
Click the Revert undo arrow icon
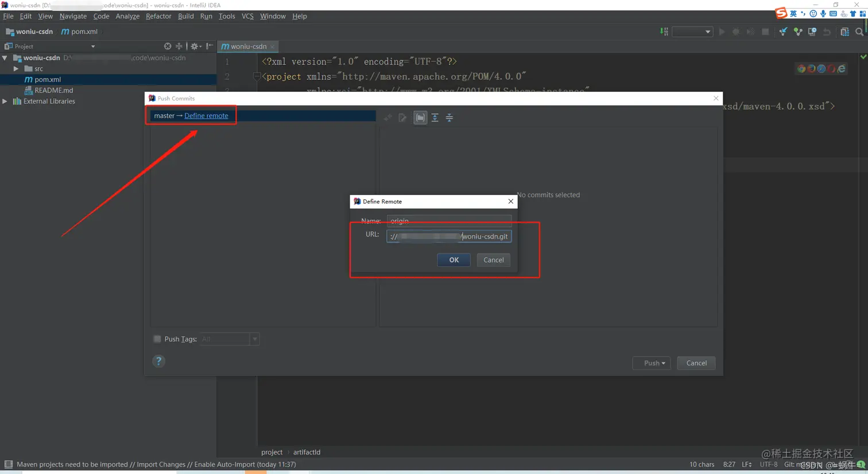(x=827, y=32)
